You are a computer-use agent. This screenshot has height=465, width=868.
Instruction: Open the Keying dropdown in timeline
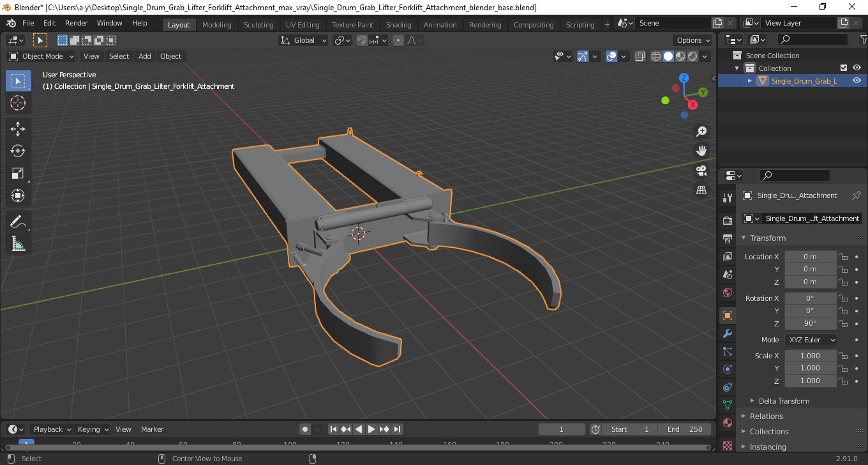pos(93,429)
